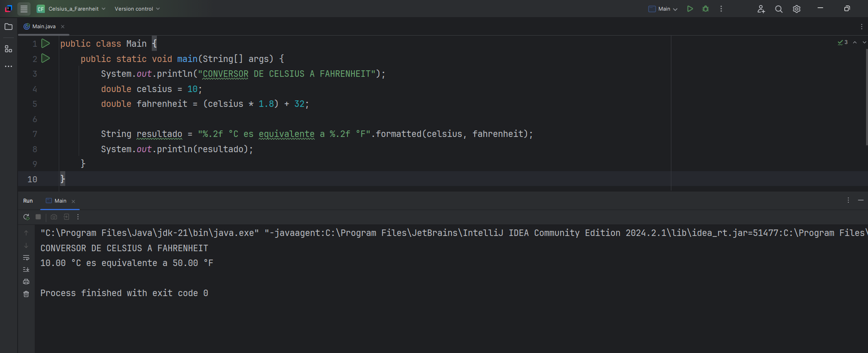The image size is (868, 353).
Task: Expand the Version control dropdown
Action: [137, 9]
